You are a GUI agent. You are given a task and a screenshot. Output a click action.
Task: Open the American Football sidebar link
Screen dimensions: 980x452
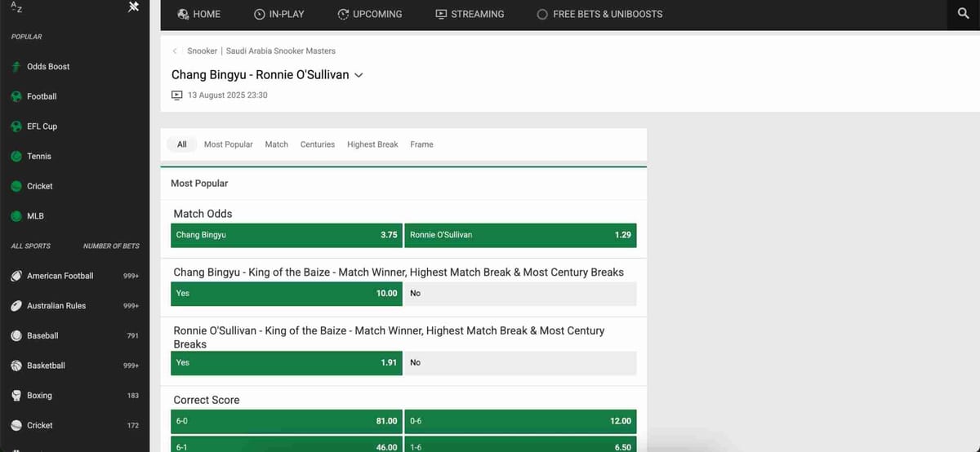pos(60,276)
